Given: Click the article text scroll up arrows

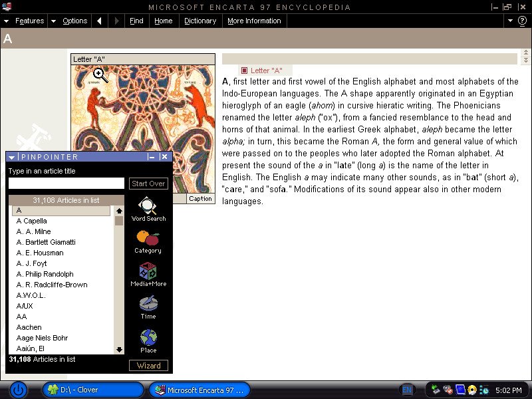Looking at the screenshot, I should click(525, 53).
